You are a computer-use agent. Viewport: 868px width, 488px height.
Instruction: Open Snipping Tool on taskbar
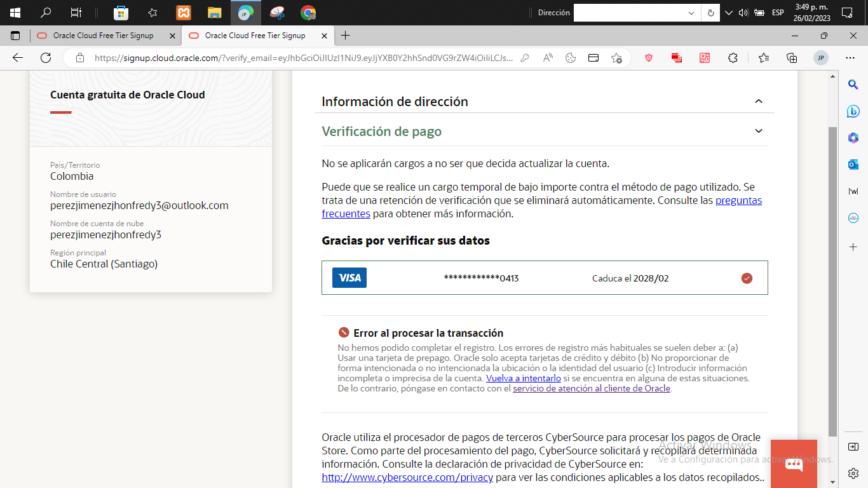coord(277,13)
